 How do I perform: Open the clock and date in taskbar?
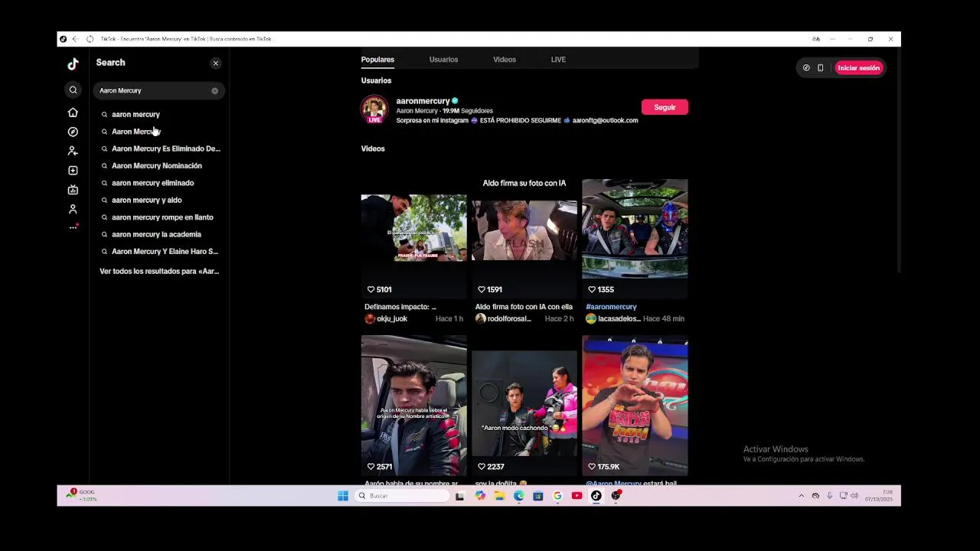click(879, 496)
